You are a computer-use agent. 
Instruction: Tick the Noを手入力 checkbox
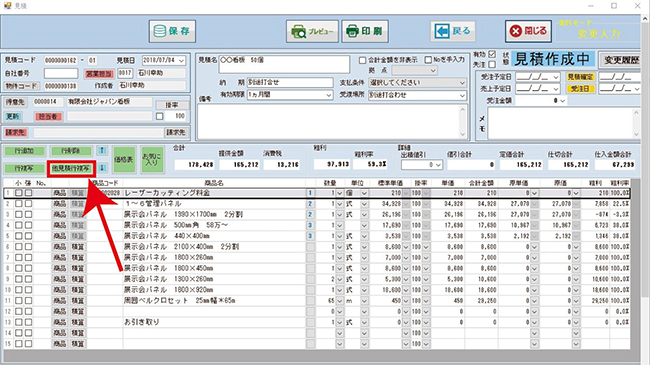point(428,60)
